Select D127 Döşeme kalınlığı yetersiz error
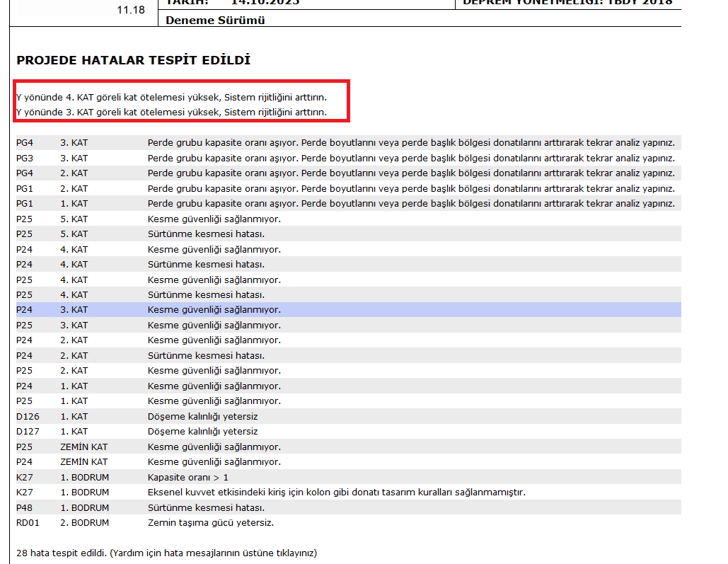 tap(202, 432)
